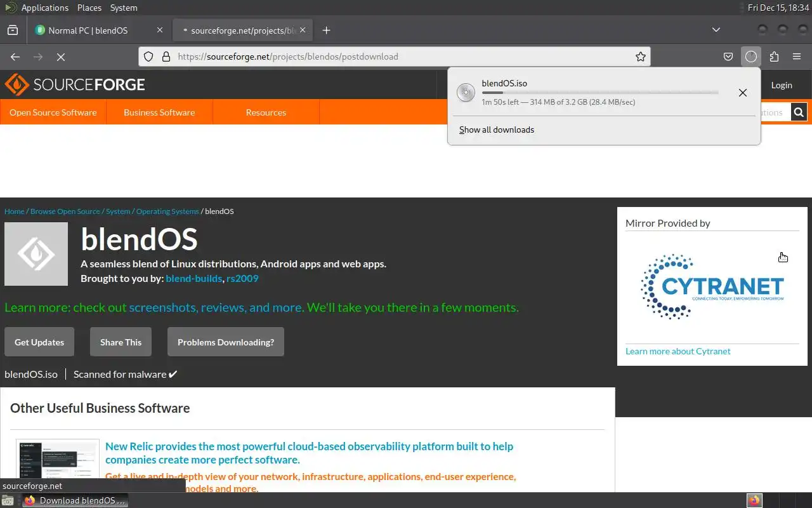
Task: Expand the list all tabs chevron
Action: [716, 30]
